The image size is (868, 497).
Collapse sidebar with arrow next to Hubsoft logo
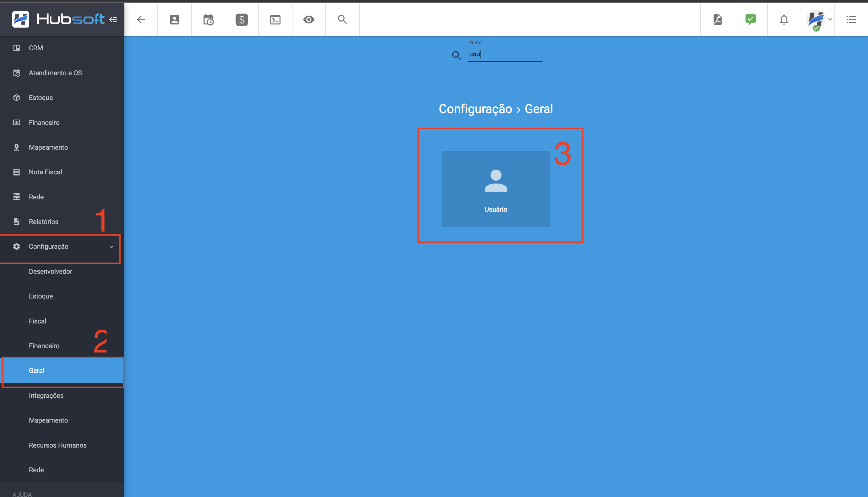pyautogui.click(x=113, y=20)
